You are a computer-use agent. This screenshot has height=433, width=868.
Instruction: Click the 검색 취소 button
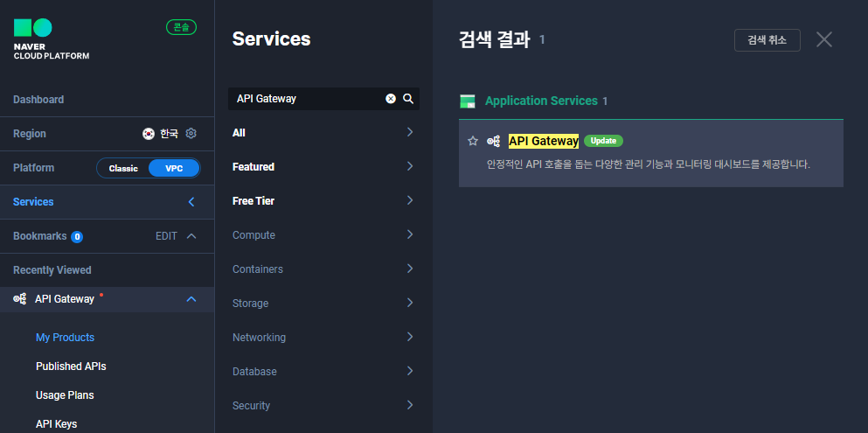(767, 40)
